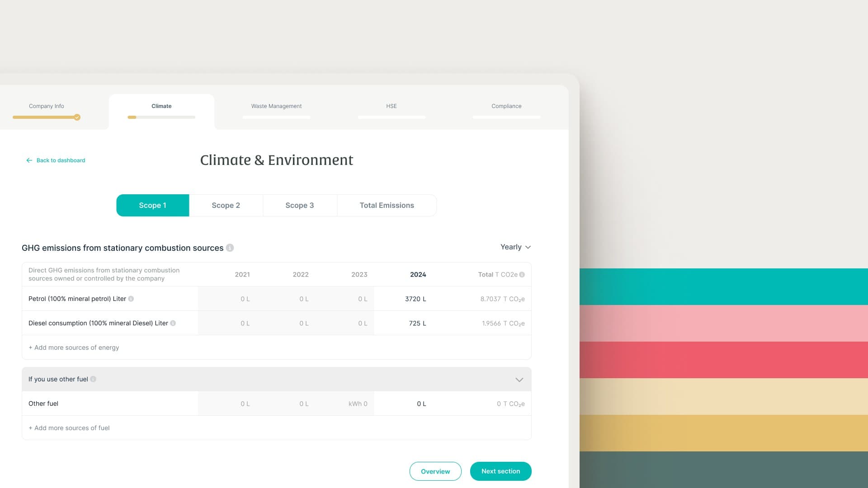Click the 2024 Petrol consumption input field
This screenshot has height=488, width=868.
[416, 298]
